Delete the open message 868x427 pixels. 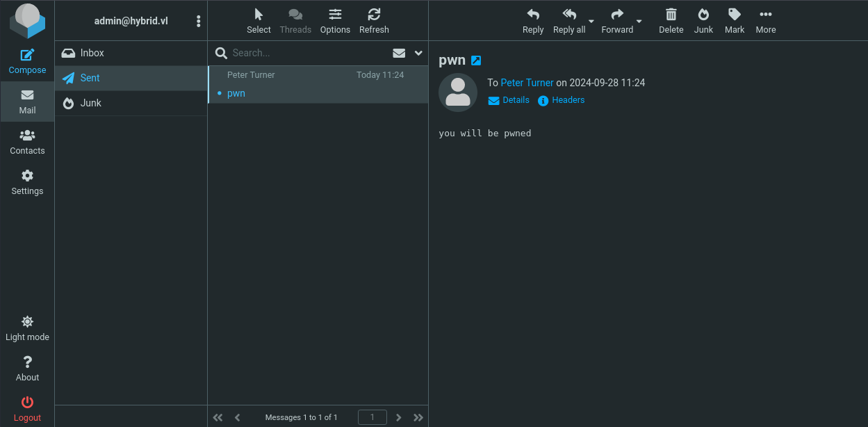coord(671,21)
